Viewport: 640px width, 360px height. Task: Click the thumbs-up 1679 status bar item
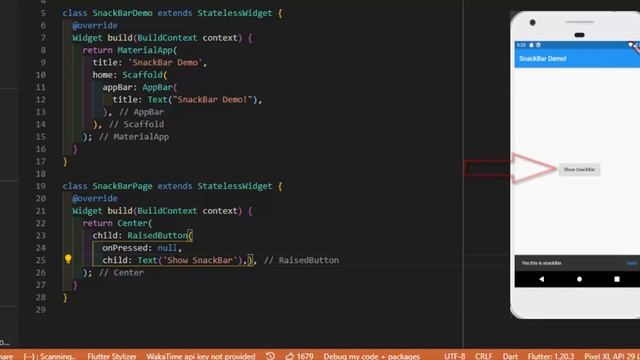[x=300, y=356]
